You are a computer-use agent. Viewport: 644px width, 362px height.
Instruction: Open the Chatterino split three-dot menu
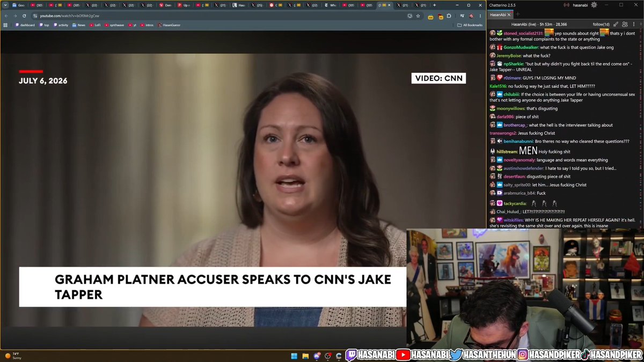tap(634, 24)
